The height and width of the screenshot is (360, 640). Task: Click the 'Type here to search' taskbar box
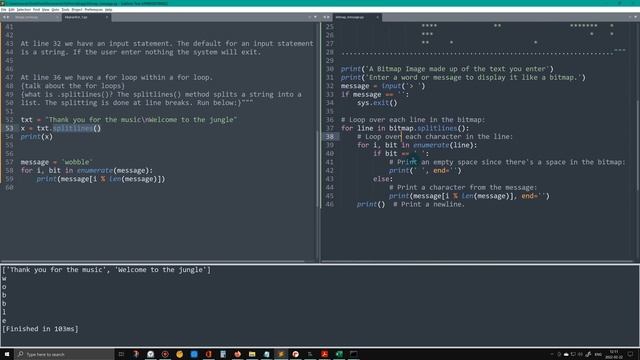pos(64,354)
